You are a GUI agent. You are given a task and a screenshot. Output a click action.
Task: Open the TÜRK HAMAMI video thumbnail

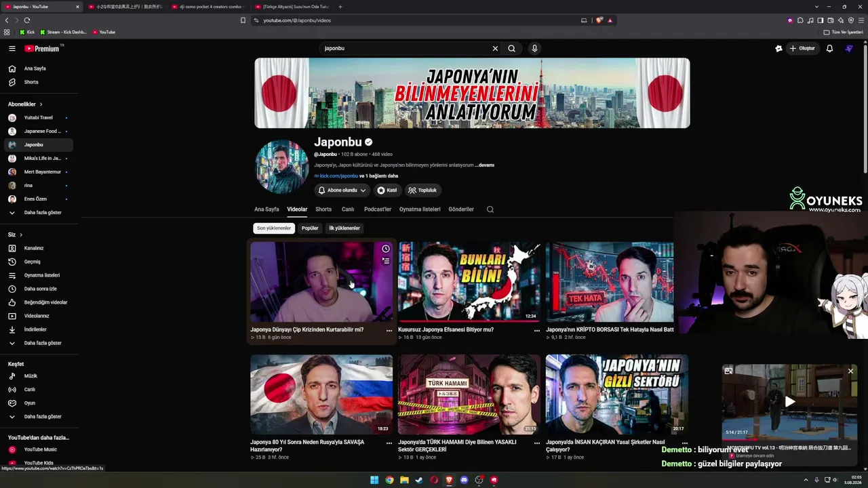(469, 394)
